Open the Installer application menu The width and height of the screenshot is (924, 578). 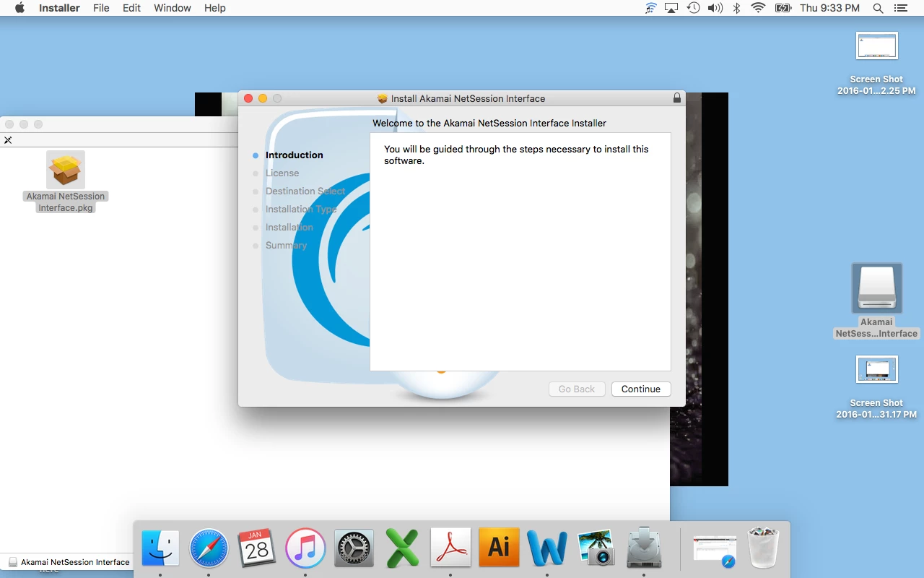pyautogui.click(x=59, y=8)
